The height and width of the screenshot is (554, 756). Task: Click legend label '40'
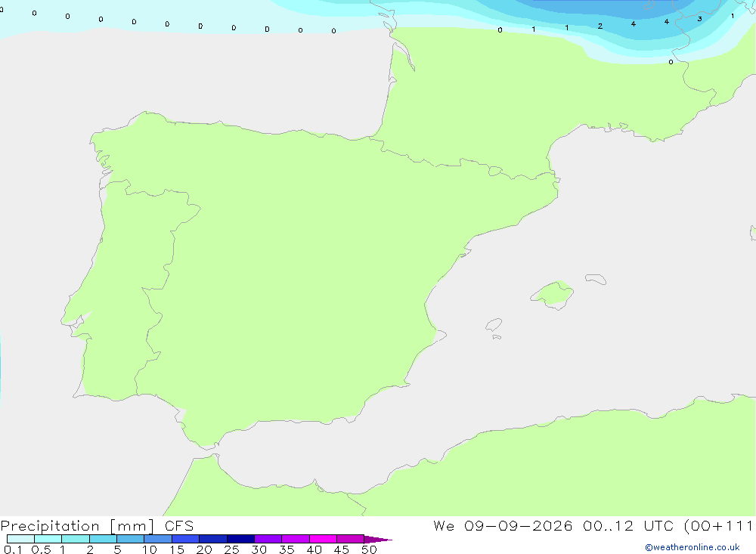pyautogui.click(x=314, y=549)
